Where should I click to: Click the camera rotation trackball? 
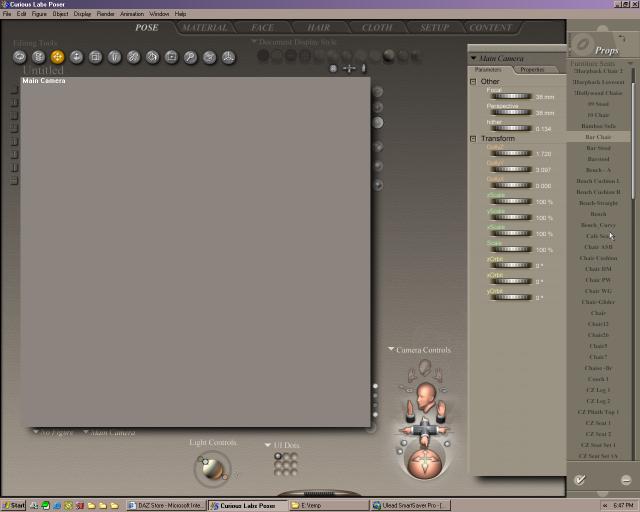(425, 463)
